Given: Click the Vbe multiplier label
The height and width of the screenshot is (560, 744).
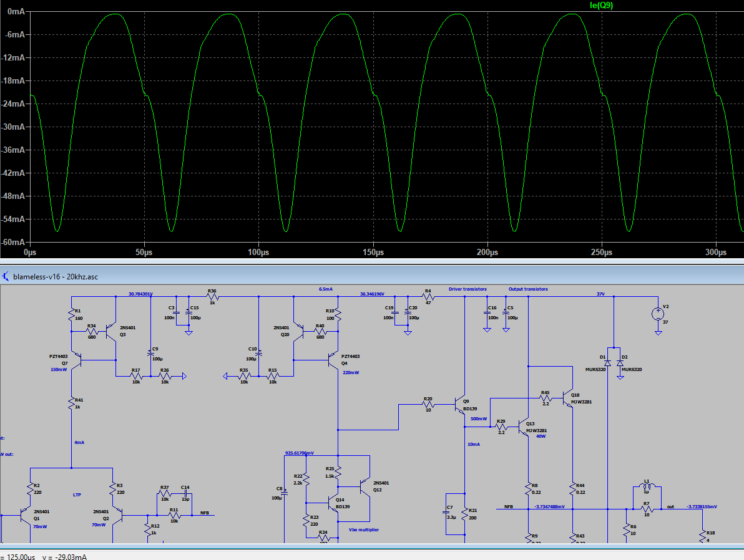Looking at the screenshot, I should point(364,529).
